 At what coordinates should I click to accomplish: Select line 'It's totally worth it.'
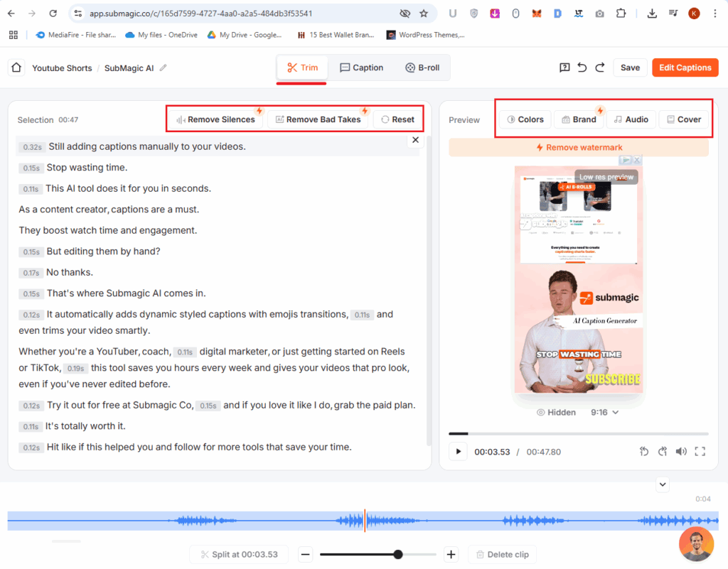point(85,426)
